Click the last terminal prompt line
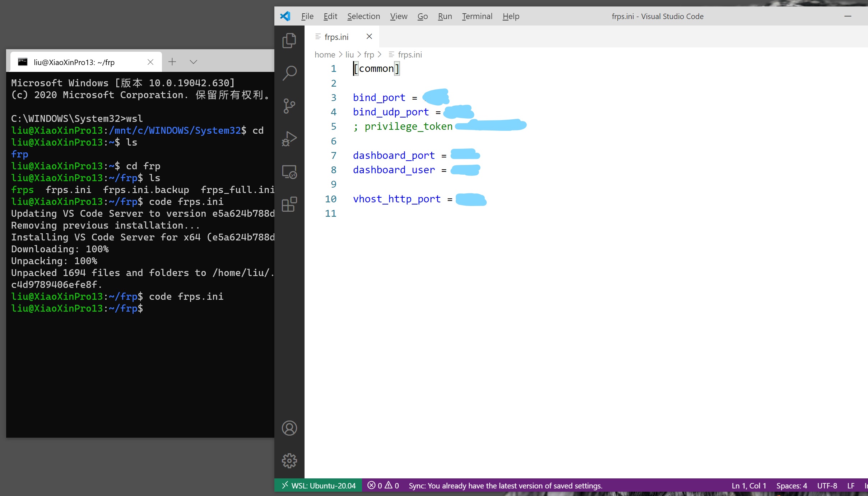 (77, 308)
